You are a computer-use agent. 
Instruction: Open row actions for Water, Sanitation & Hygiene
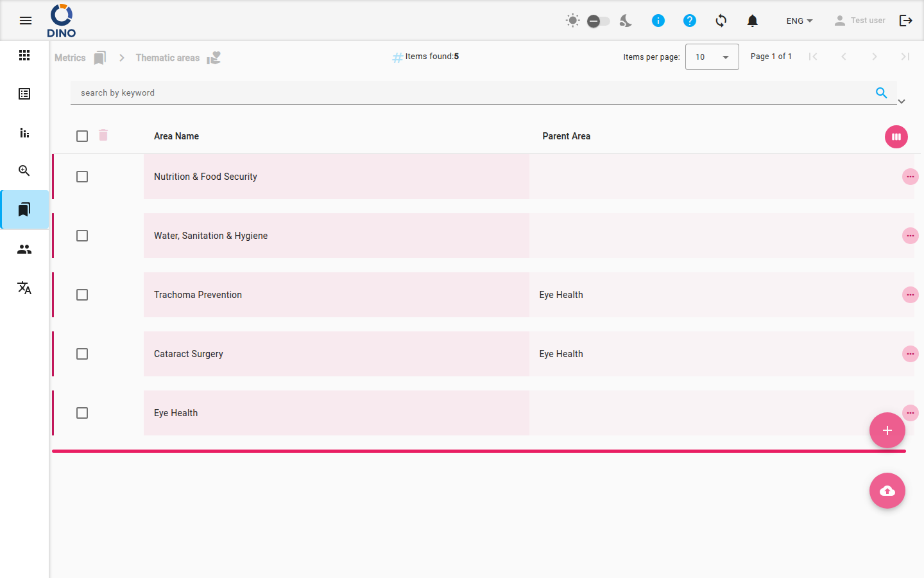[911, 236]
